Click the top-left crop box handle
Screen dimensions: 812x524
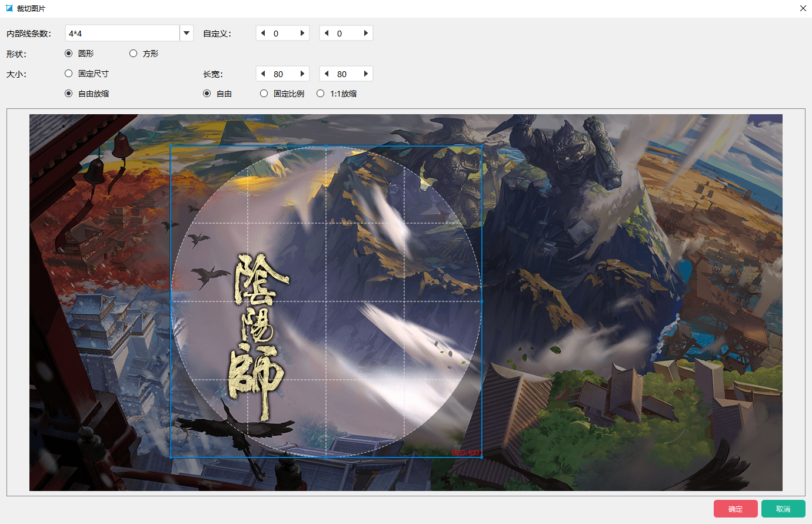(171, 146)
